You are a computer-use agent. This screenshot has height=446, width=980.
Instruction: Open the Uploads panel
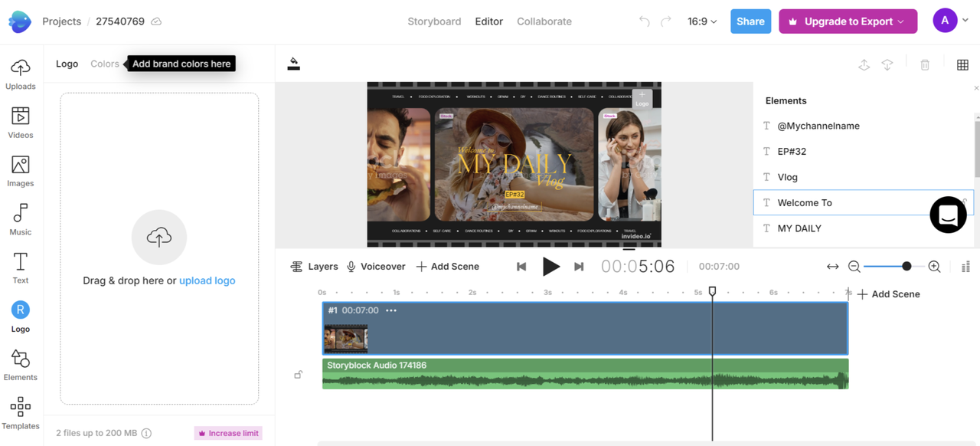[21, 74]
